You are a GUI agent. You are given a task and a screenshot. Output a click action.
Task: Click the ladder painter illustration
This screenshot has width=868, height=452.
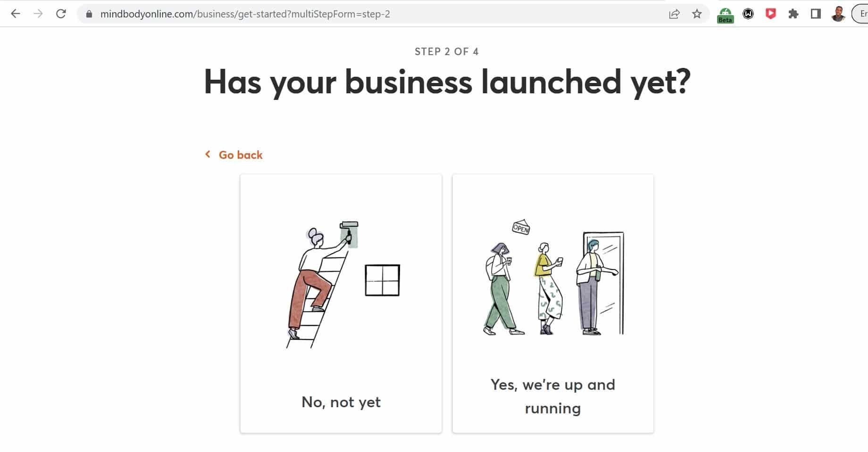click(343, 285)
